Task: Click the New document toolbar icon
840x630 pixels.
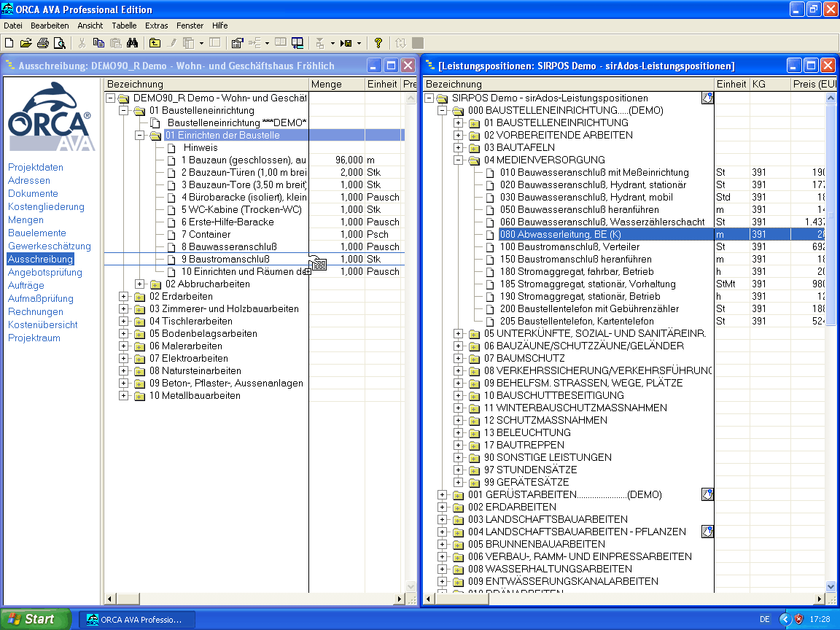Action: pyautogui.click(x=9, y=43)
